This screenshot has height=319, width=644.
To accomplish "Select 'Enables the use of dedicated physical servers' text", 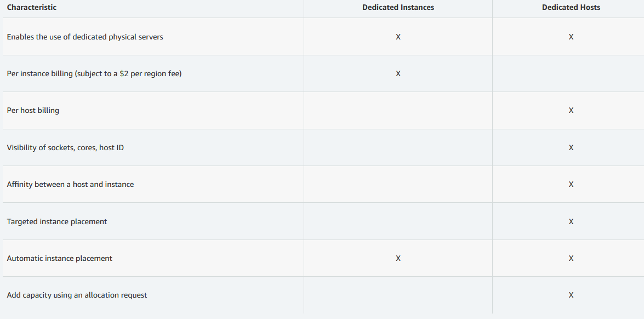I will click(x=85, y=37).
